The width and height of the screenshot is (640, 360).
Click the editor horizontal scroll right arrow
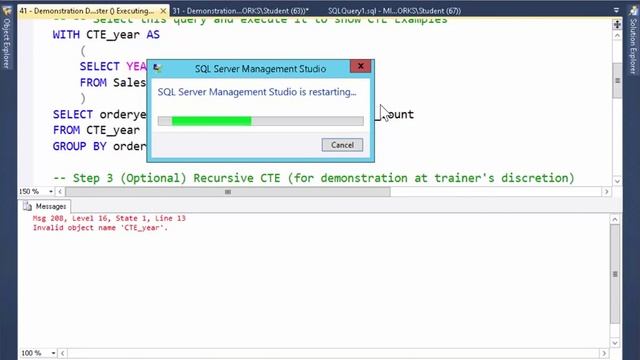[x=607, y=191]
